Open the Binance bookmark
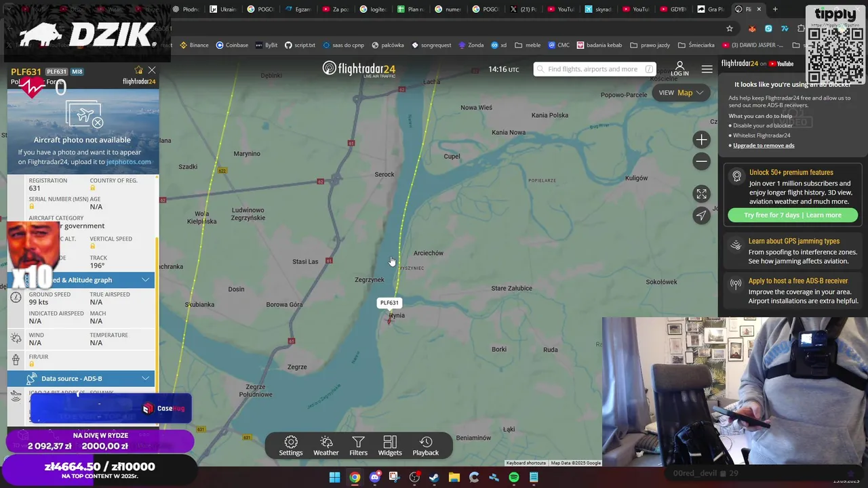 pyautogui.click(x=194, y=45)
